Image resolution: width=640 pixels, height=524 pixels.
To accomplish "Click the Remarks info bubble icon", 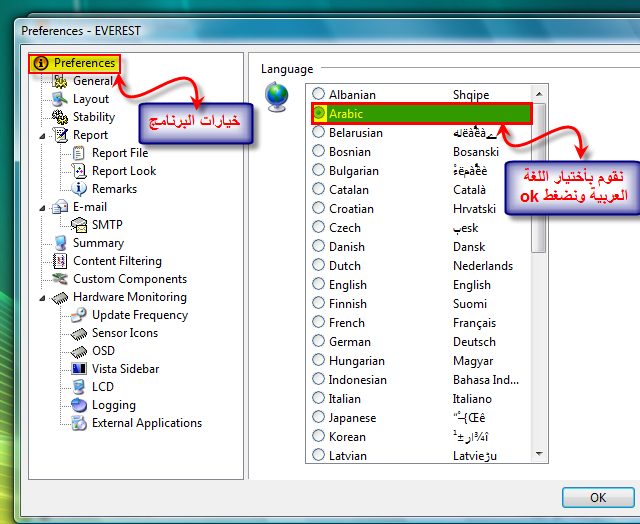I will coord(79,189).
